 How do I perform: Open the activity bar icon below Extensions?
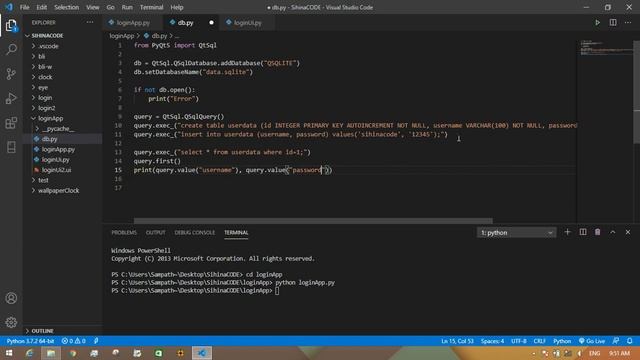11,147
